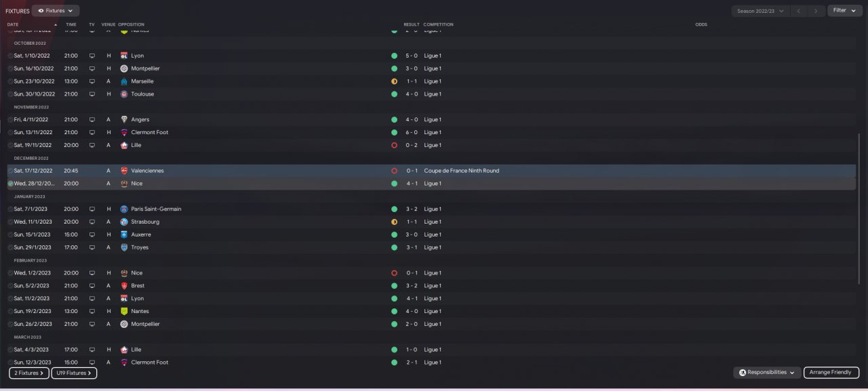Expand the Season 2022/23 selector

[760, 11]
